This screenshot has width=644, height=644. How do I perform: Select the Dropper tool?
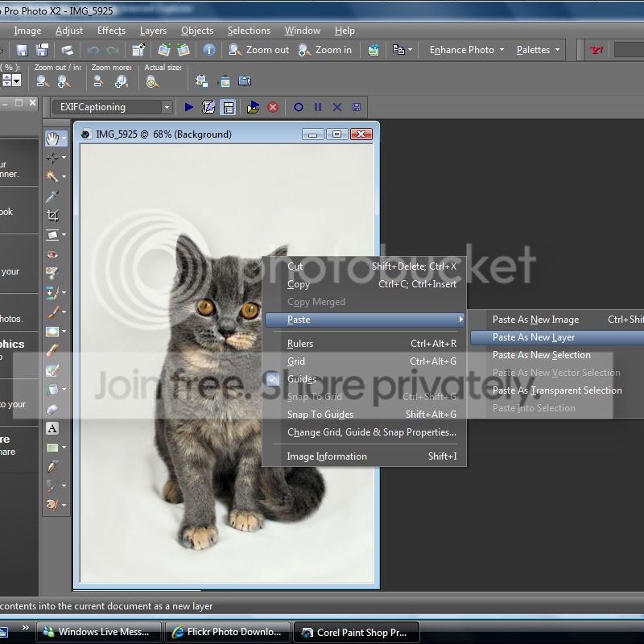52,196
